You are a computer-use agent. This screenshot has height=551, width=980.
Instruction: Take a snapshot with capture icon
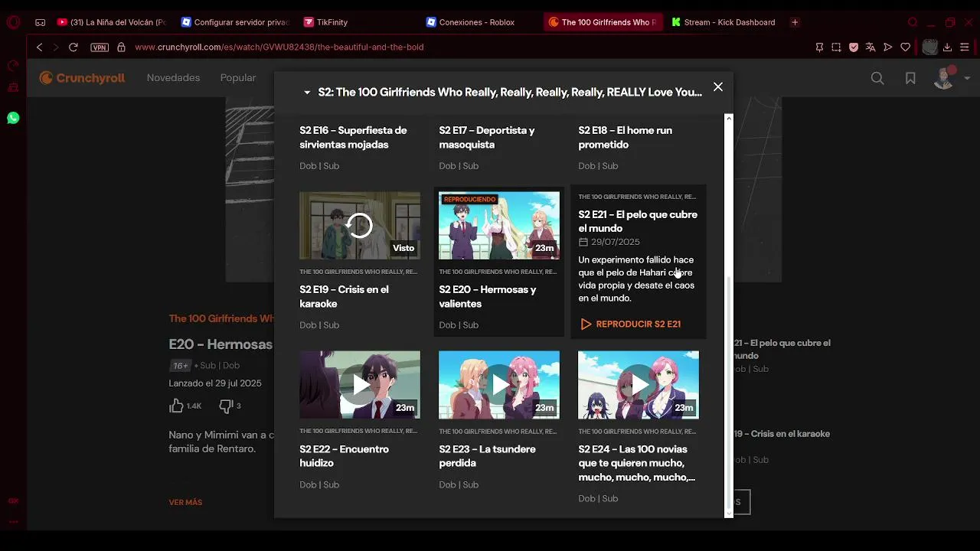tap(836, 47)
